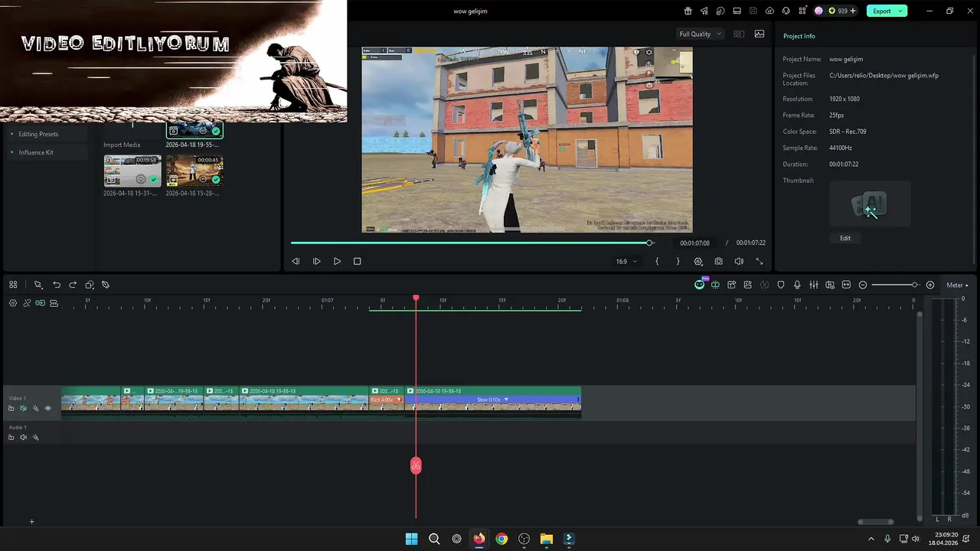Toggle the track ripple mode icon
This screenshot has width=980, height=551.
click(x=54, y=303)
